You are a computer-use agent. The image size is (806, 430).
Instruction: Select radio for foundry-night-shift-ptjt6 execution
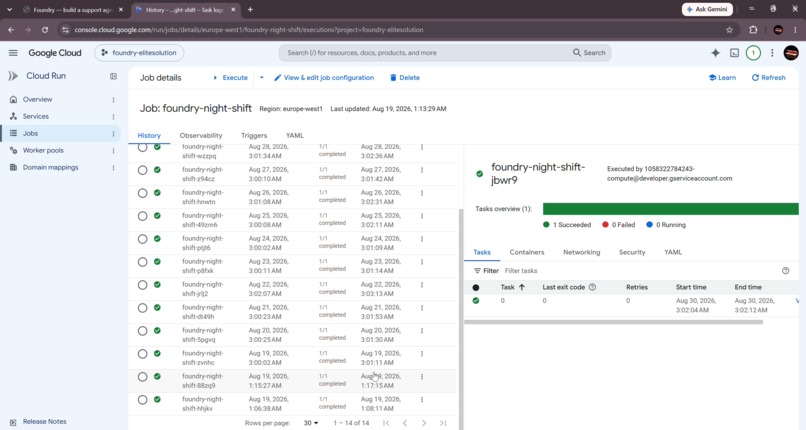[x=142, y=239]
